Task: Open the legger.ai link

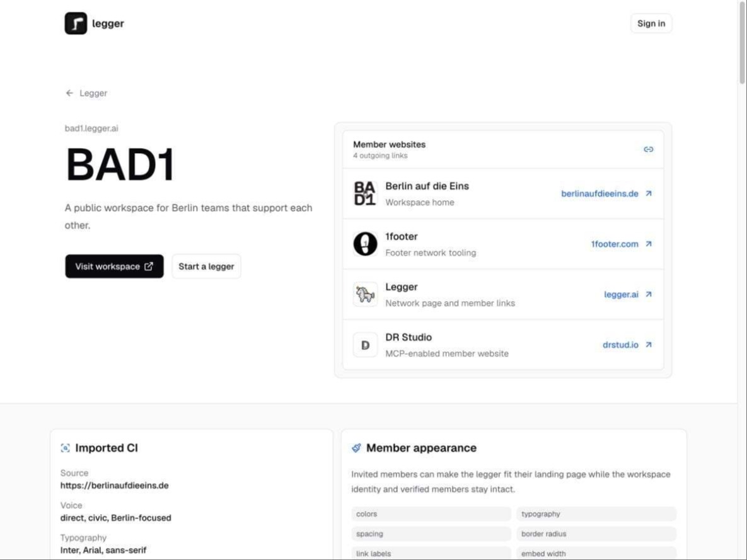Action: coord(621,294)
